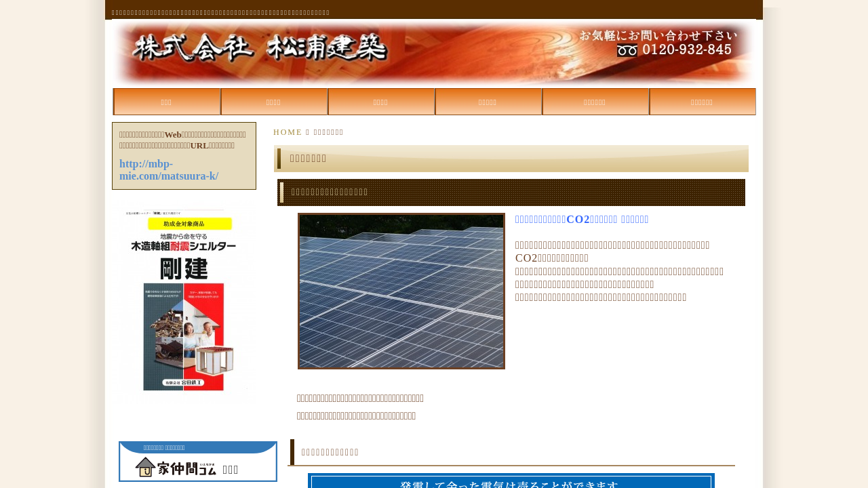Click the yellow 助成金対象商品 label on flyer

point(189,224)
